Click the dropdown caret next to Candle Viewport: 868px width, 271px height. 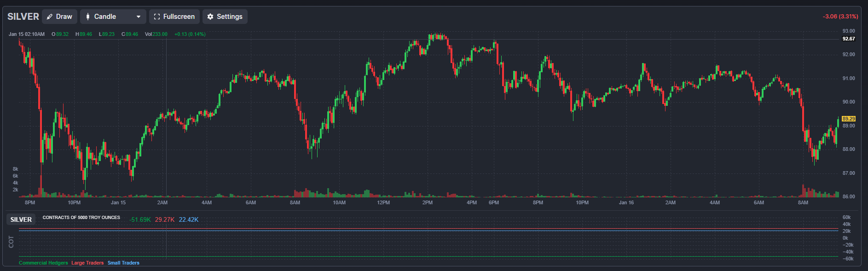pyautogui.click(x=139, y=17)
